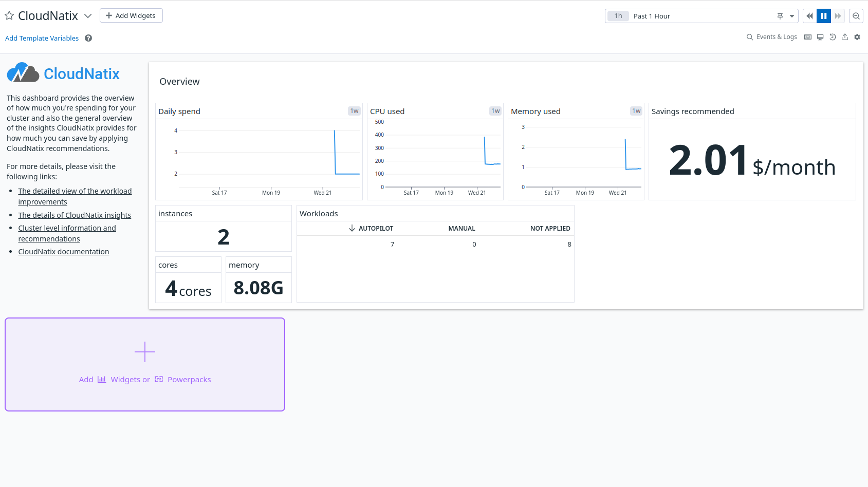Screen dimensions: 868x487
Task: Click the Past 1 Hour time input field
Action: click(684, 16)
